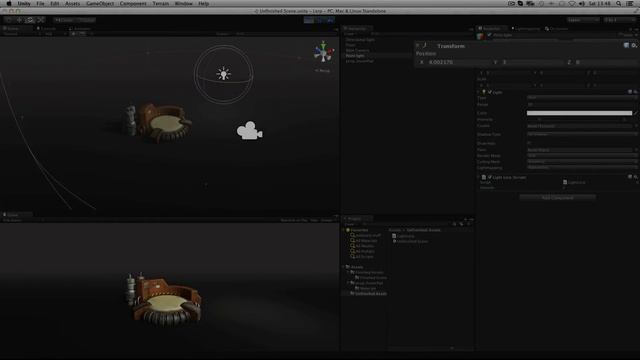
Task: Open the Render Mode dropdown
Action: pos(582,156)
